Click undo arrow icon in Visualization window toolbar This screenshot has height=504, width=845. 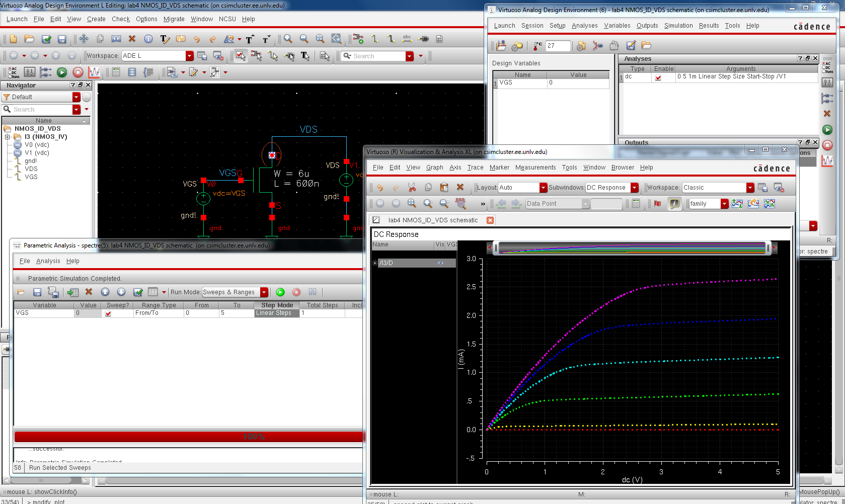coord(380,188)
